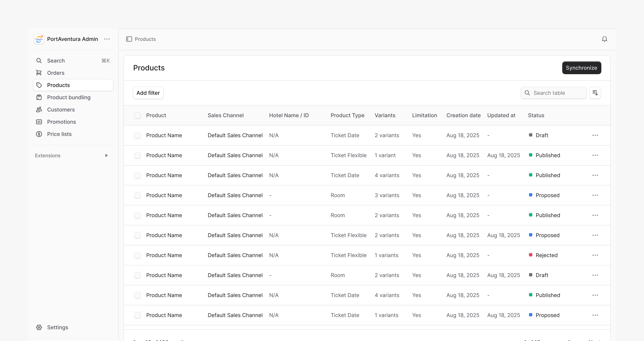
Task: Open row actions for the first Draft product
Action: tap(595, 135)
